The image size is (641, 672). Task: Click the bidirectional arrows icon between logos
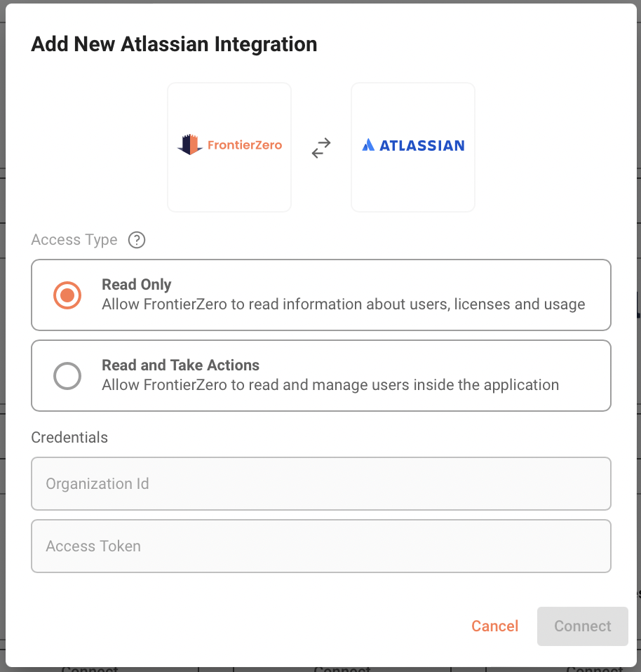pyautogui.click(x=321, y=147)
